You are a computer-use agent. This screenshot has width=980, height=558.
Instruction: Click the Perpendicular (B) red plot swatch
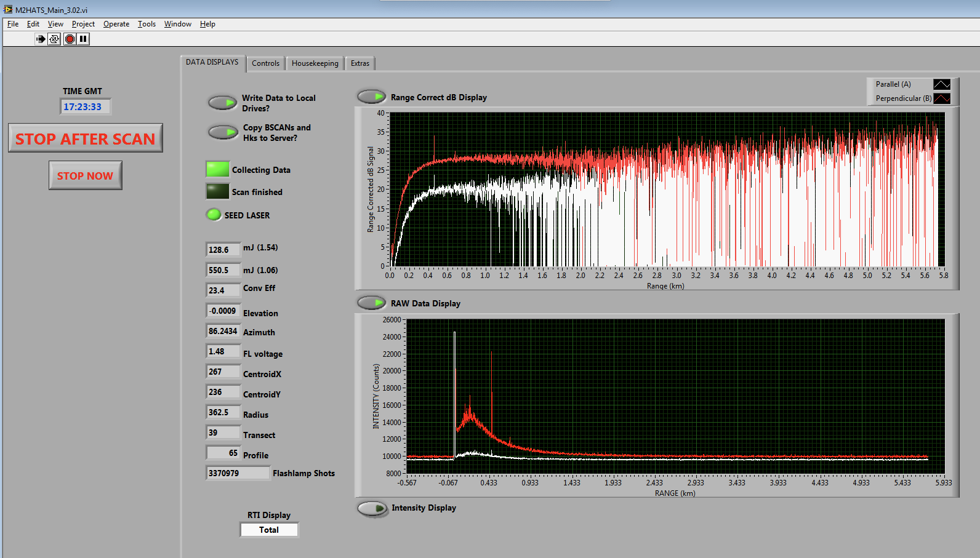click(x=941, y=98)
